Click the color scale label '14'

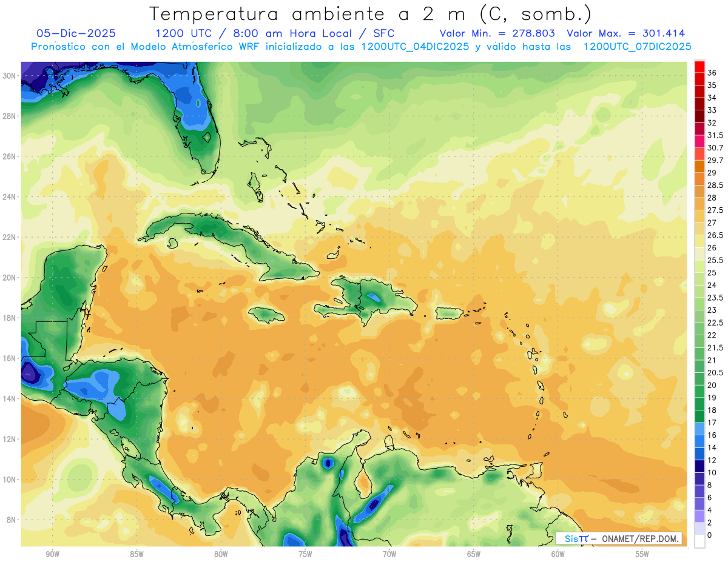712,448
